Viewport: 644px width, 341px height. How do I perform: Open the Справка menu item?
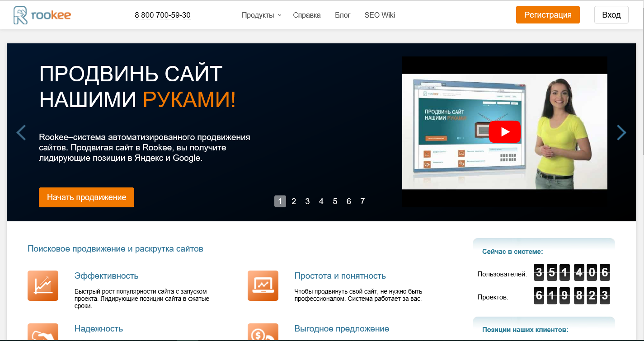click(x=307, y=15)
